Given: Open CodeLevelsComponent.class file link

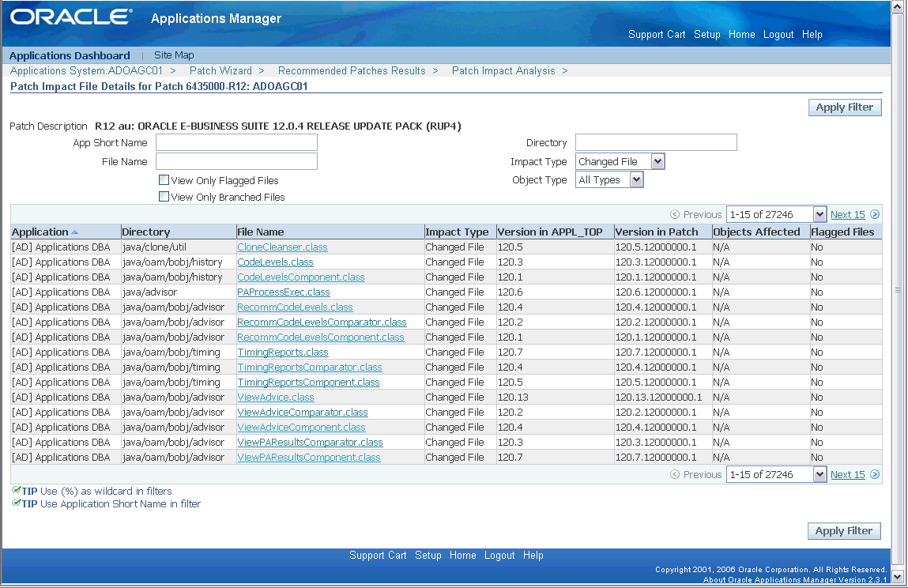Looking at the screenshot, I should (x=301, y=277).
